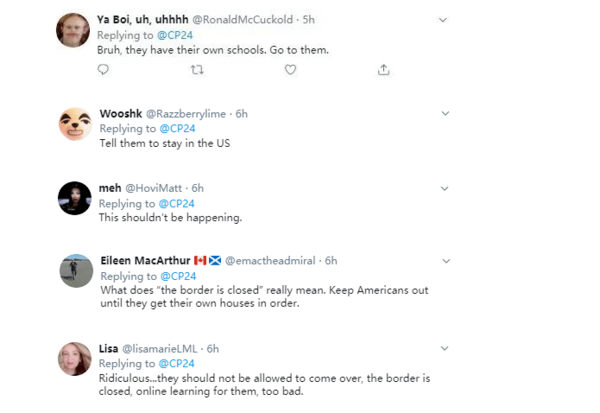Open the 5h timestamp on Ya Boi's tweet
This screenshot has height=413, width=600.
pos(310,20)
